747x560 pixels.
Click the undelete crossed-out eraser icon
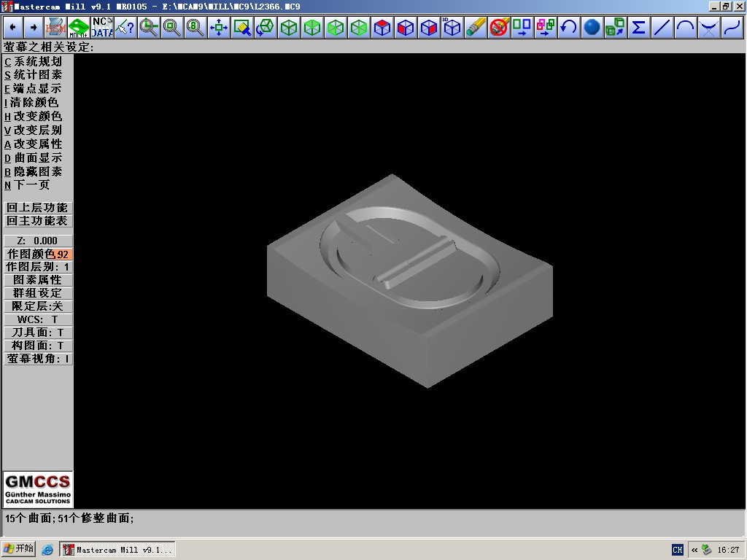coord(499,28)
